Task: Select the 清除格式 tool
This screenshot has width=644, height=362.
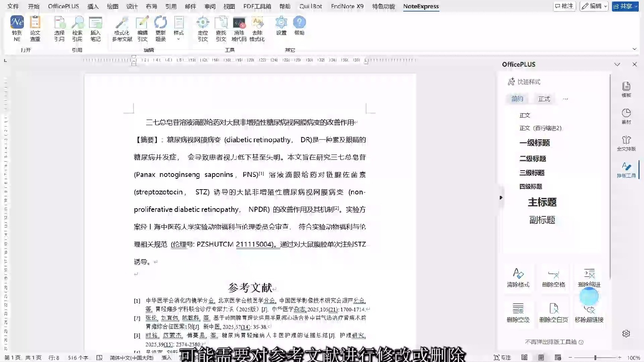Action: tap(518, 277)
